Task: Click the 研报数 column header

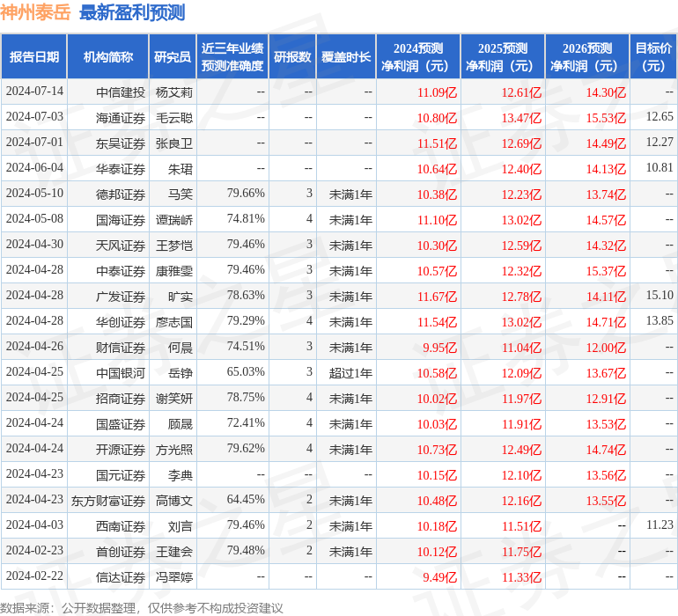Action: [292, 56]
